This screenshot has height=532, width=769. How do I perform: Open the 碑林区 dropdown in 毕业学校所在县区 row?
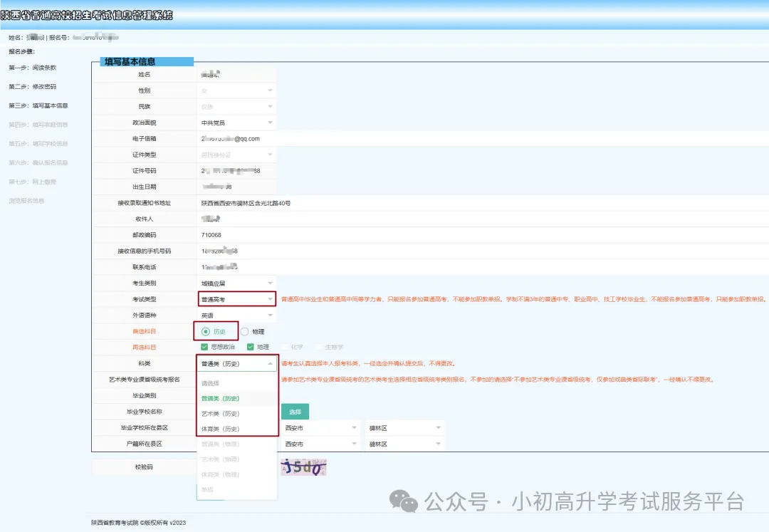(404, 428)
